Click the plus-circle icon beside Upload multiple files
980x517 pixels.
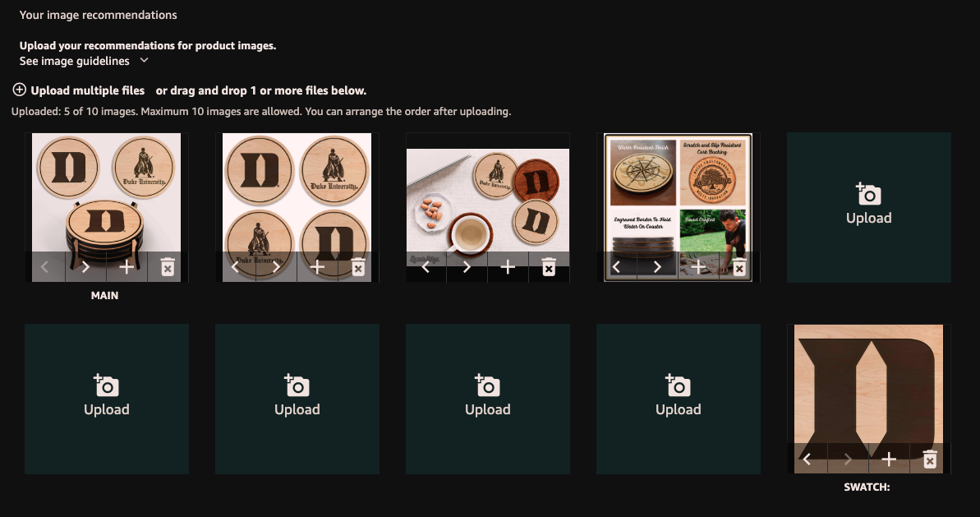click(x=20, y=90)
